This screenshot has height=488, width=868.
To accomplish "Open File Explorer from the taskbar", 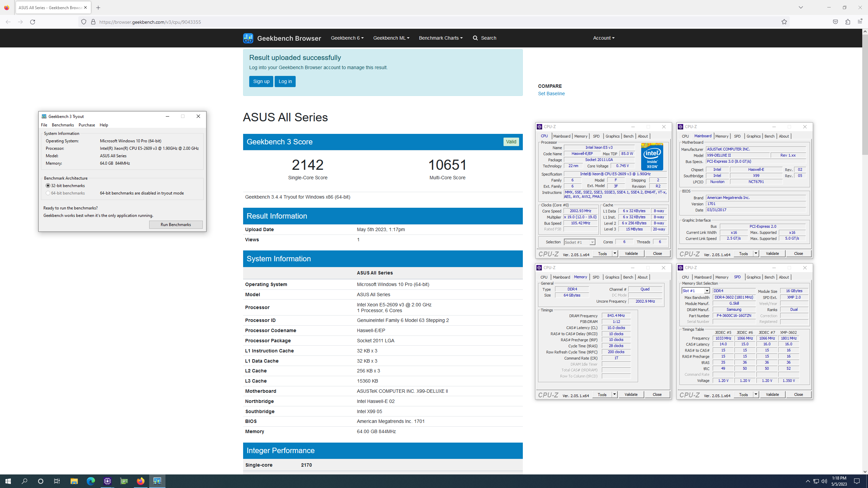I will point(74,481).
